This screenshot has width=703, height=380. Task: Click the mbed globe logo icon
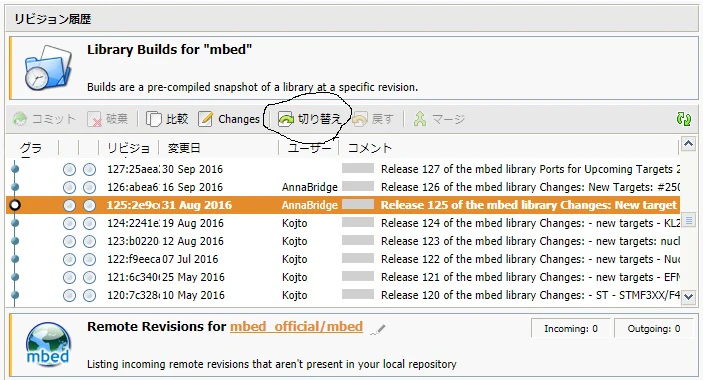point(48,344)
